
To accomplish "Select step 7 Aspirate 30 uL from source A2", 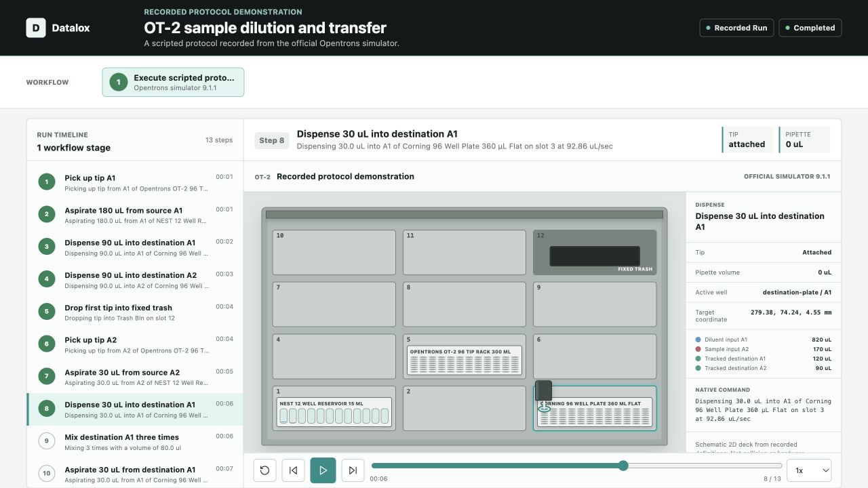I will (x=135, y=377).
